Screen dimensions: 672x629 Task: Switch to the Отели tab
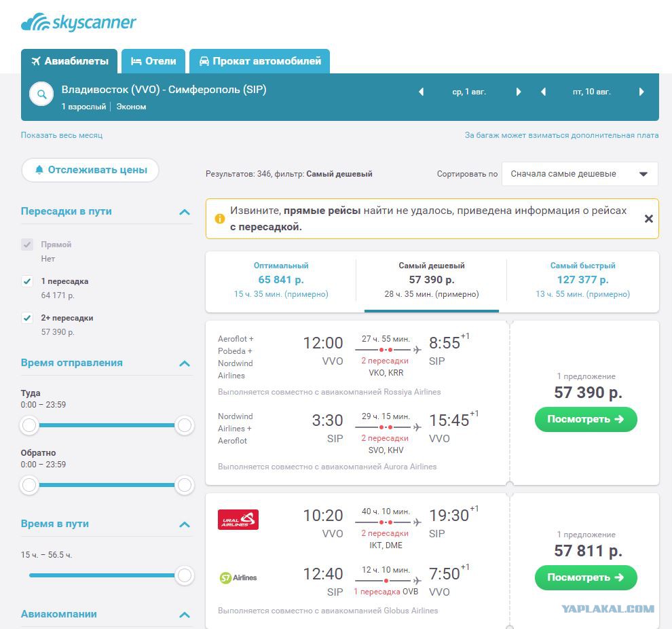pos(153,61)
